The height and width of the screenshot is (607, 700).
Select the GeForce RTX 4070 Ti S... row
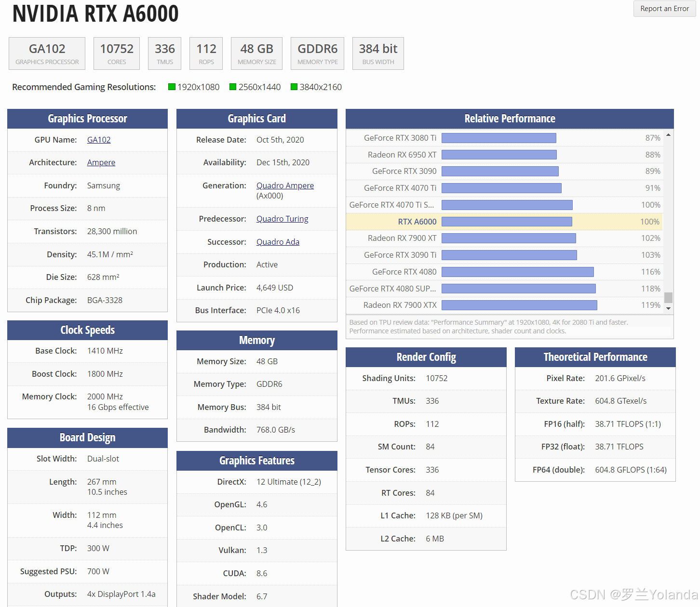(504, 205)
